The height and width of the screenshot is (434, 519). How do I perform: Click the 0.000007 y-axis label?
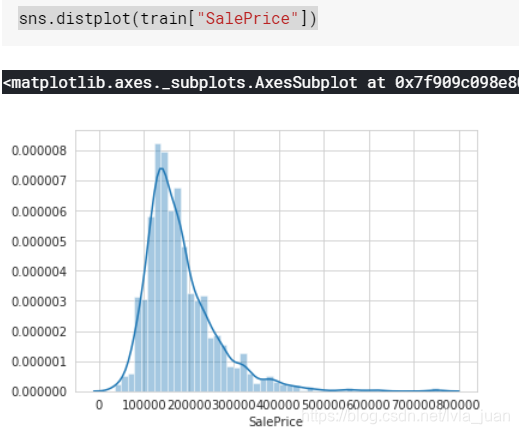[x=39, y=181]
